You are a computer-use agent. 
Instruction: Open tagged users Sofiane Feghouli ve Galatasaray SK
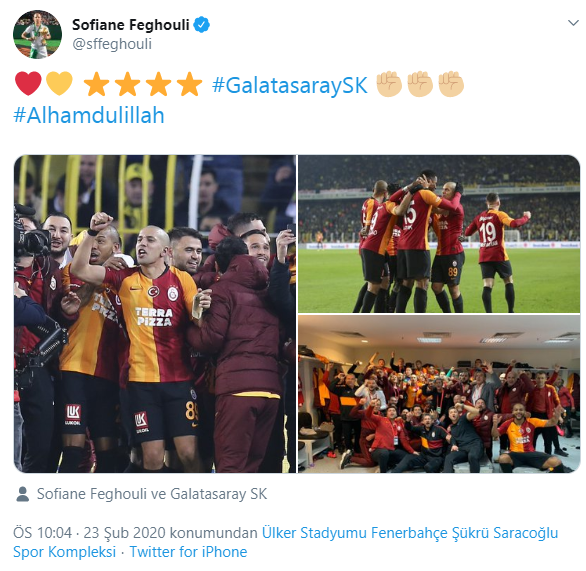[152, 494]
